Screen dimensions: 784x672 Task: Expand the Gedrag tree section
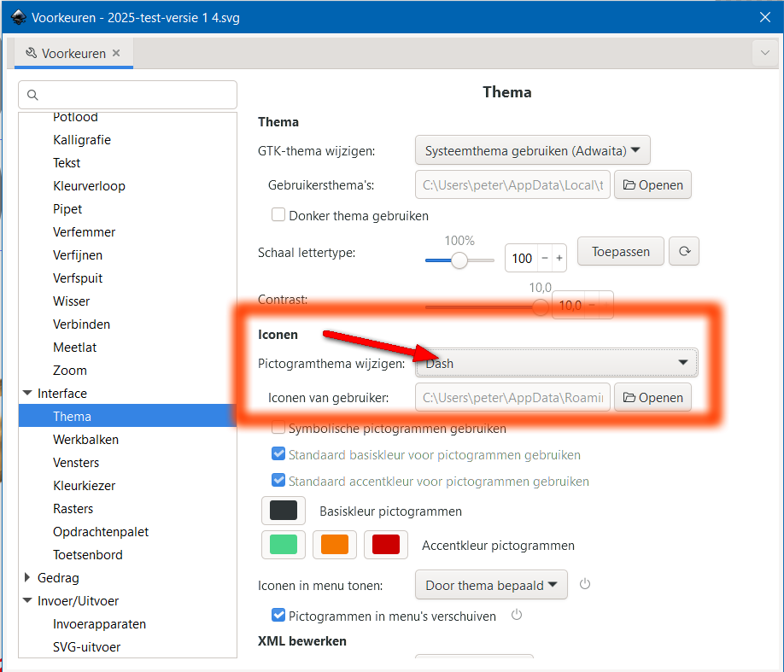26,578
